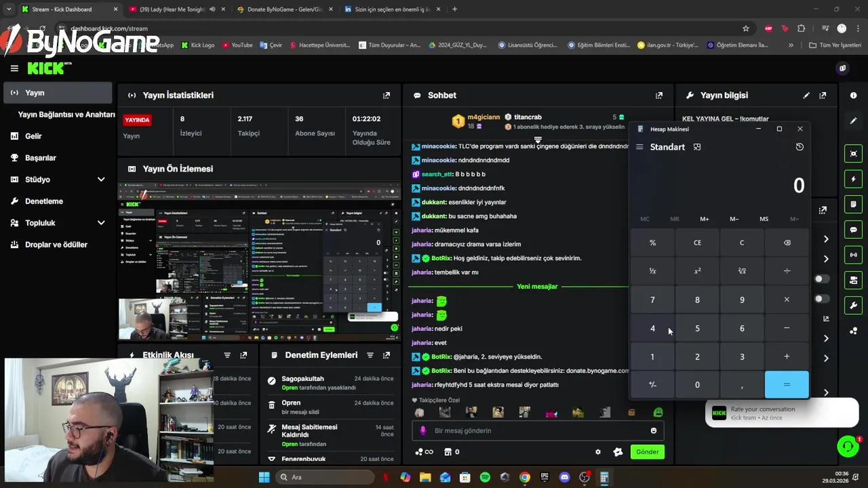This screenshot has height=488, width=868.
Task: Edit stream info with pencil icon in Yayın bilgisi
Action: [x=806, y=96]
